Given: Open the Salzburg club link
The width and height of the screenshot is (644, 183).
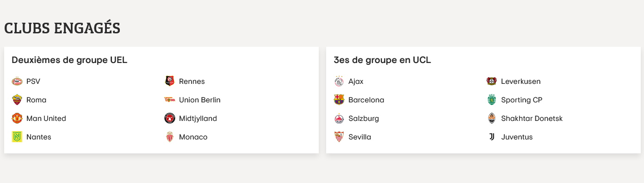Looking at the screenshot, I should click(x=356, y=119).
